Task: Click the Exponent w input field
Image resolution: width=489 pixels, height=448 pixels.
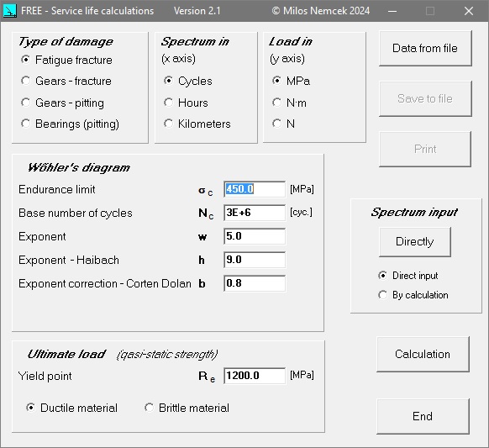Action: coord(255,236)
